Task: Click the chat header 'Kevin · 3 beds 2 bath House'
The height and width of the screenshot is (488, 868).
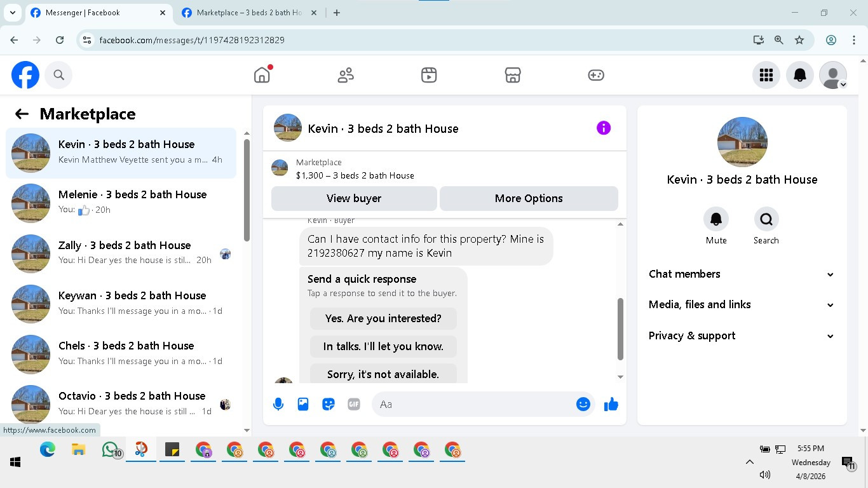Action: pyautogui.click(x=383, y=128)
